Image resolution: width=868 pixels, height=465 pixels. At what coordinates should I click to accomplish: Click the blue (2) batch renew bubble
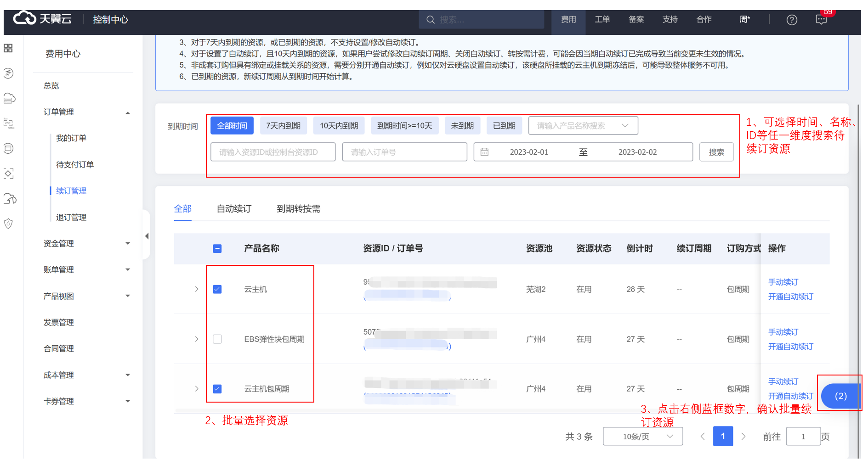tap(840, 396)
